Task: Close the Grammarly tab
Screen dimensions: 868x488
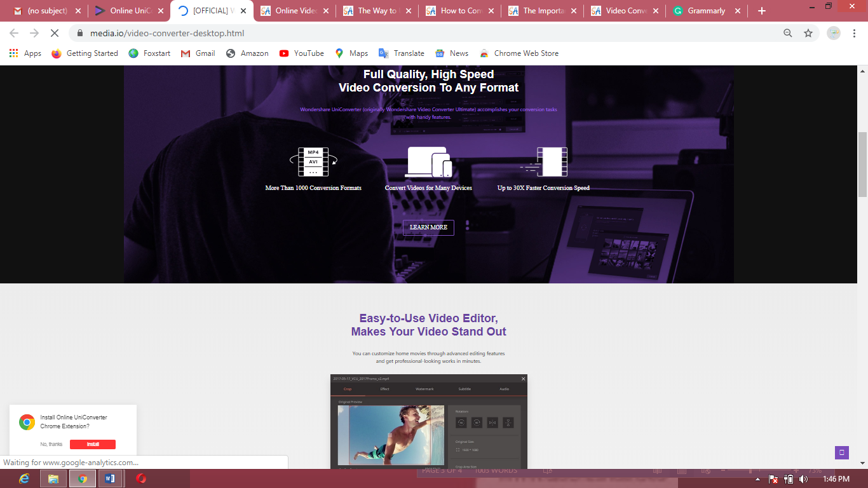Action: 738,11
